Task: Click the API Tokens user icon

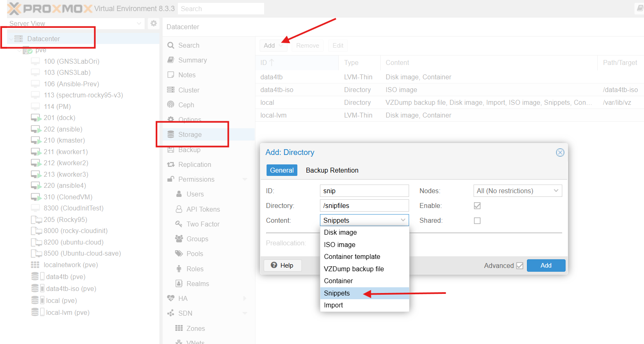Action: [179, 209]
